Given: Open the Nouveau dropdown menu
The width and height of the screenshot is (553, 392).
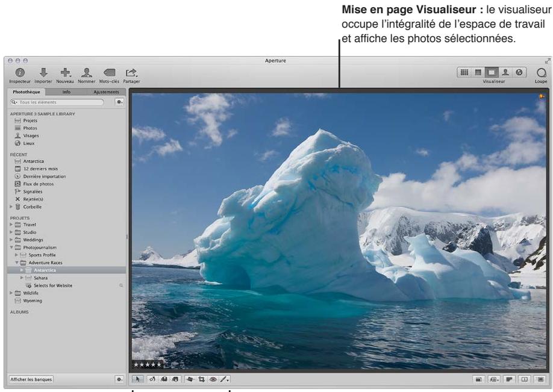Looking at the screenshot, I should coord(65,73).
